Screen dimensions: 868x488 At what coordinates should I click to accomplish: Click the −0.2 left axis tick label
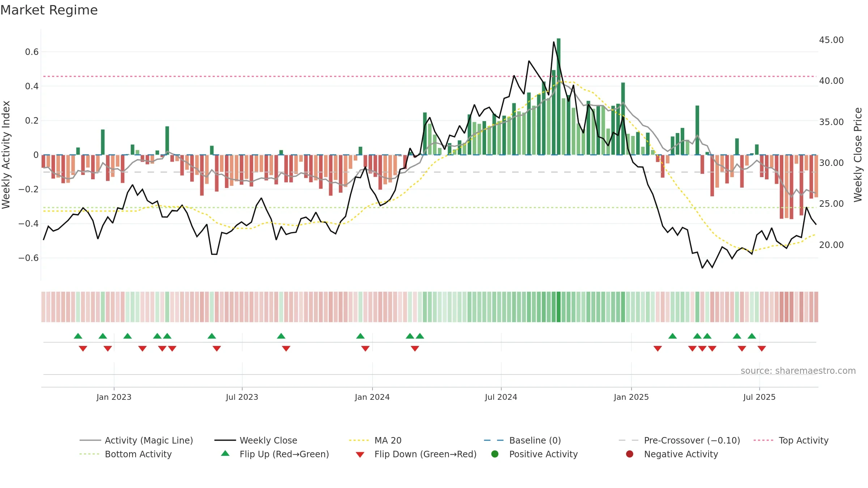click(x=29, y=189)
